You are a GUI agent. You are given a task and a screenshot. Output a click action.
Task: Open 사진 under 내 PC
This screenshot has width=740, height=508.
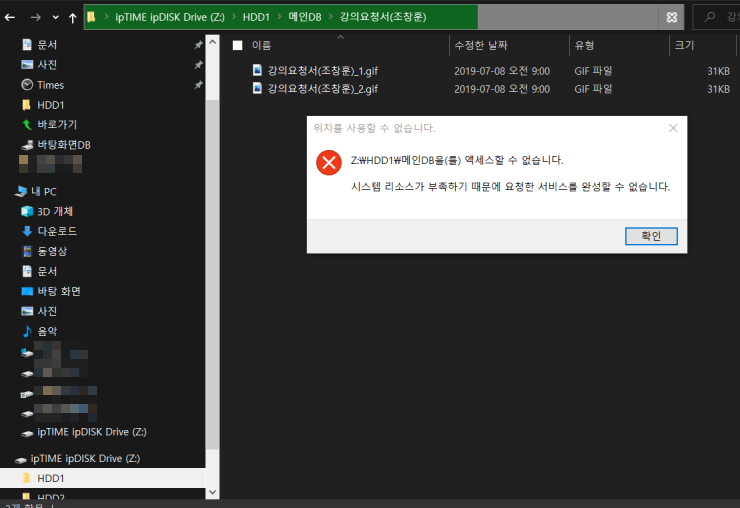click(x=47, y=311)
